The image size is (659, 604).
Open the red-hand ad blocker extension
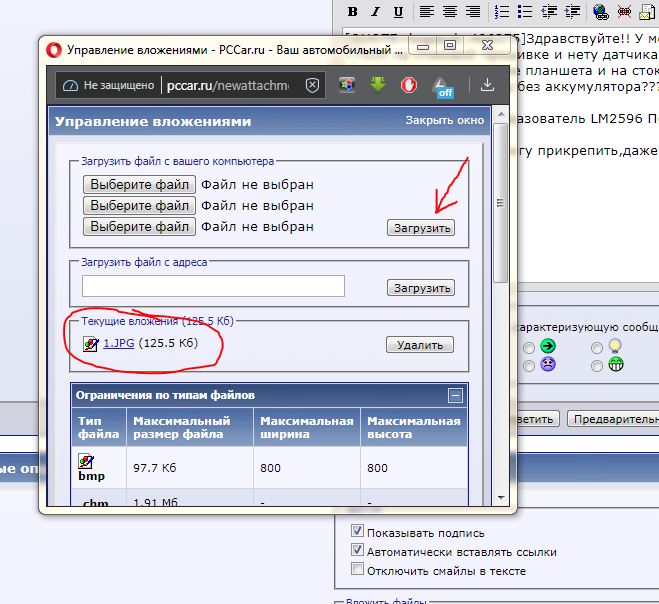[408, 85]
